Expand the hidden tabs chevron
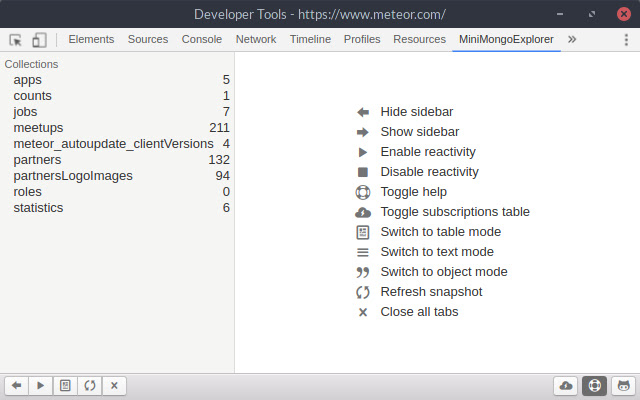This screenshot has height=400, width=640. point(572,39)
